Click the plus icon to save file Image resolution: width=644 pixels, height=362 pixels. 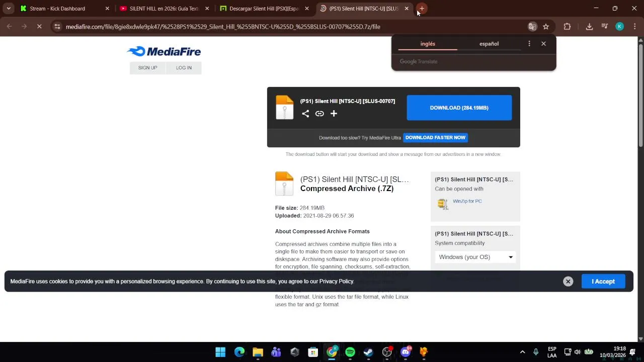tap(334, 114)
